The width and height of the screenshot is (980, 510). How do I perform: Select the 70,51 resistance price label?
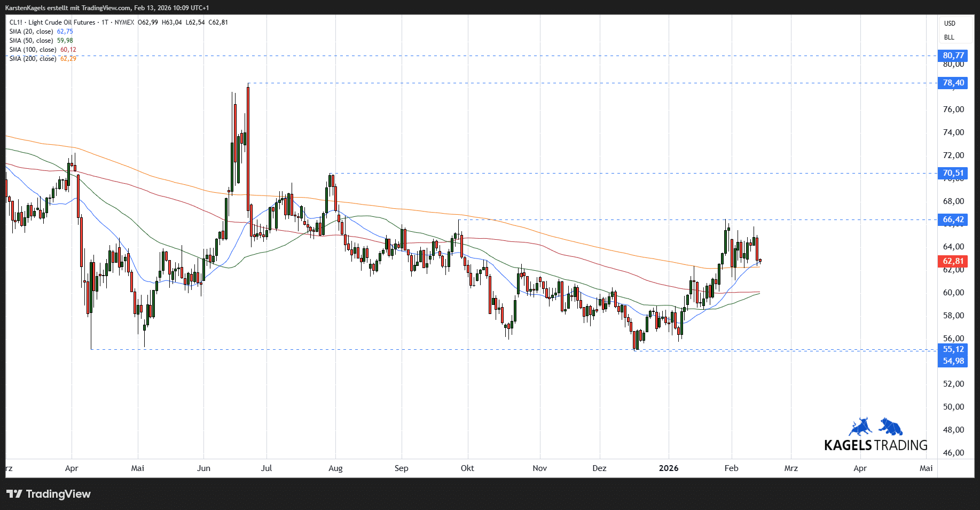953,173
